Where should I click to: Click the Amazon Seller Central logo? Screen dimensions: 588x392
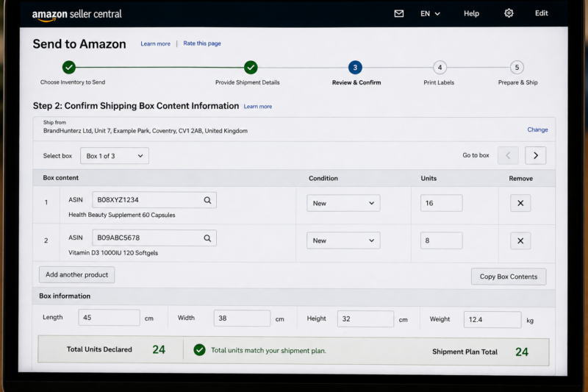pos(77,15)
